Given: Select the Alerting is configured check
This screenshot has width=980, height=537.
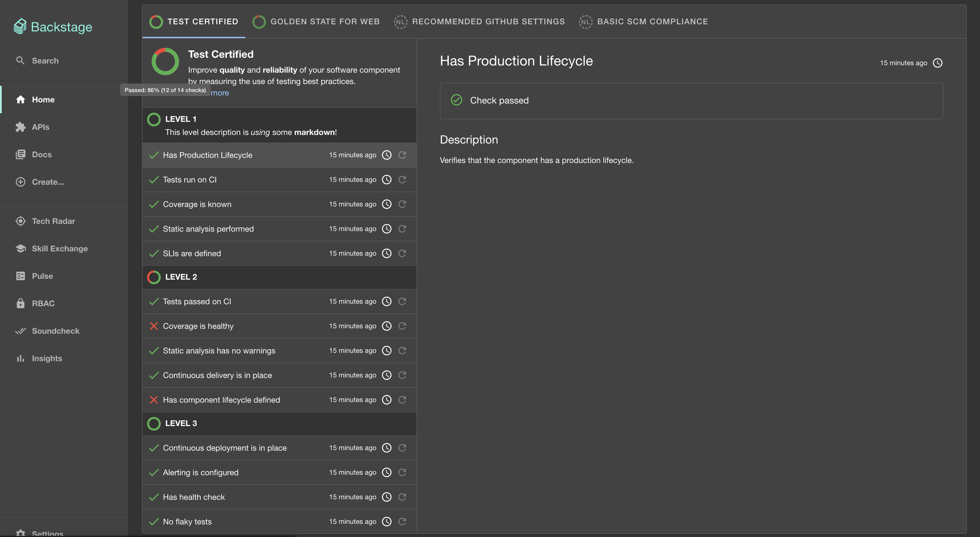Looking at the screenshot, I should point(279,472).
